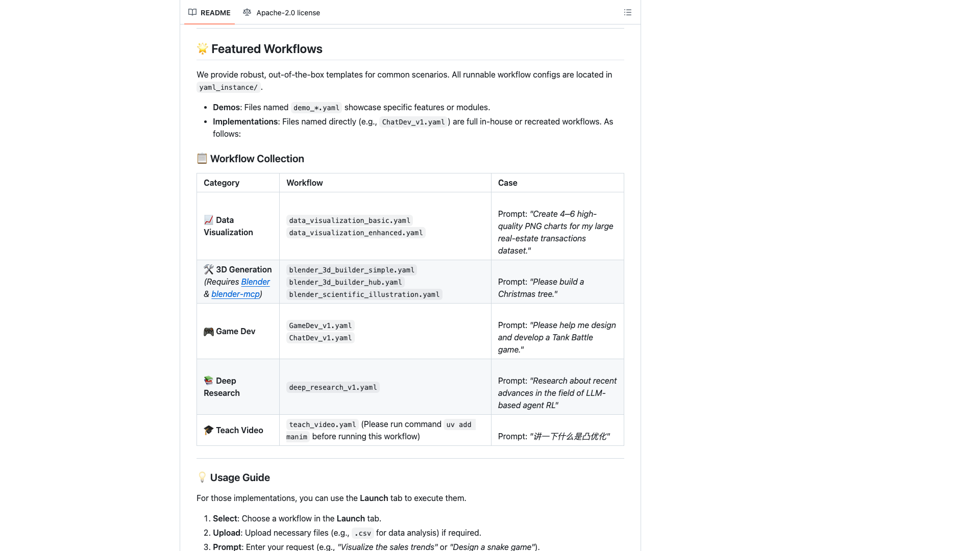
Task: Click the license scale icon
Action: tap(247, 12)
